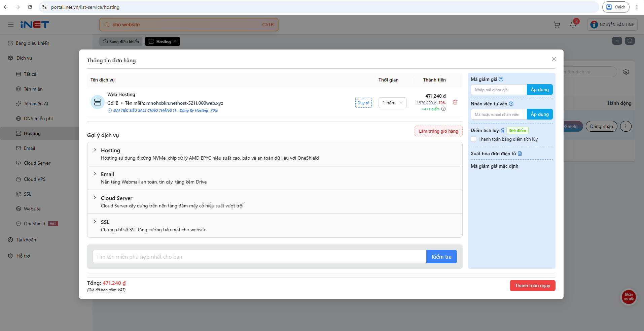Open three-dot actions menu beside Đăng nhập

pos(626,126)
